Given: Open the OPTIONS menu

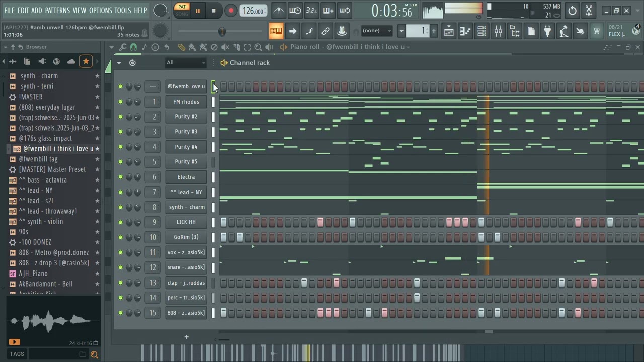Looking at the screenshot, I should coord(101,10).
